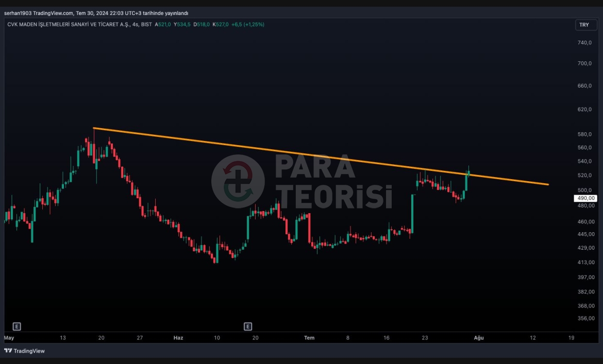The width and height of the screenshot is (603, 364).
Task: Click the earnings E marker near May
Action: pyautogui.click(x=16, y=326)
